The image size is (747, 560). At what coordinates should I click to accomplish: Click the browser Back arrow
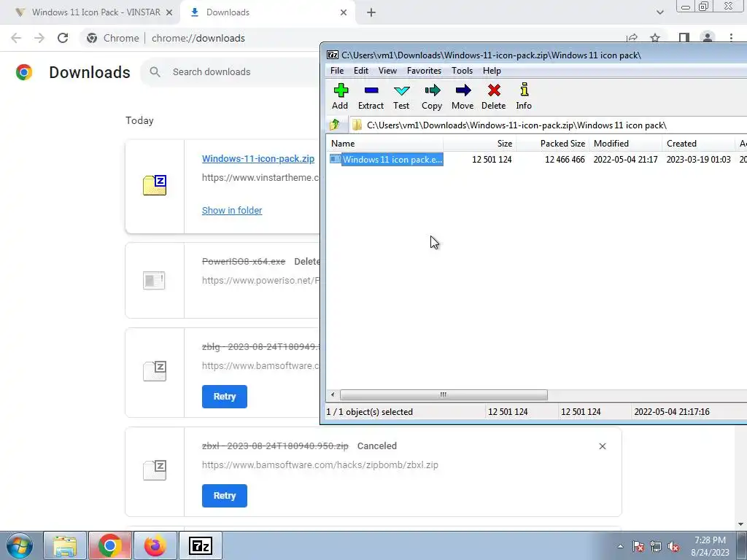pyautogui.click(x=16, y=38)
